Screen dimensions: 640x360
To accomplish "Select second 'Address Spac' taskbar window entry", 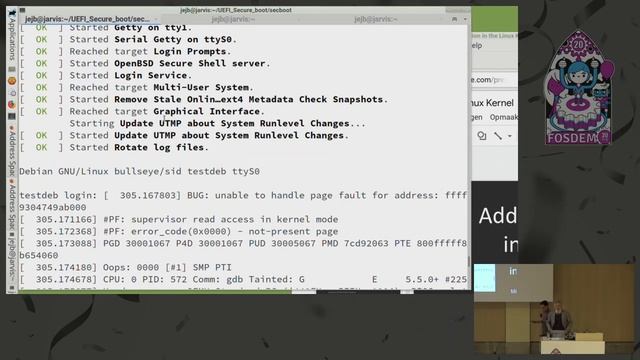I will click(12, 205).
